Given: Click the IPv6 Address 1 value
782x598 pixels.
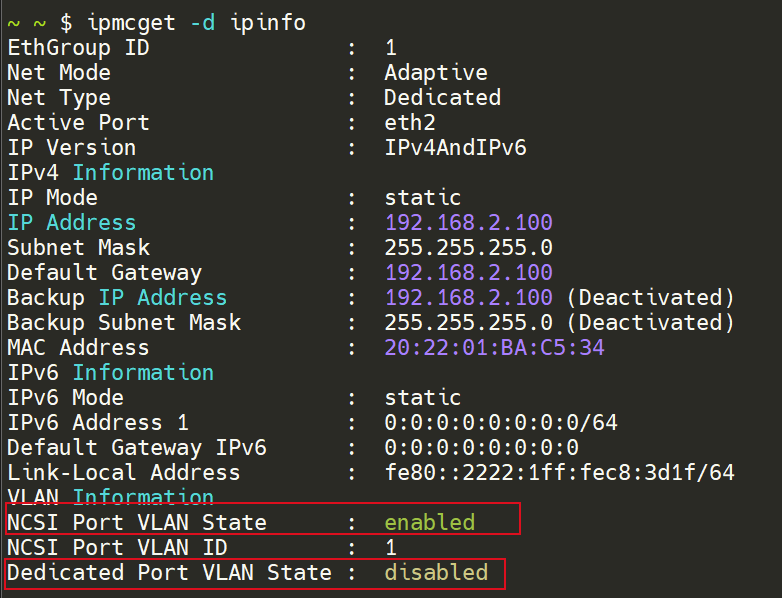Looking at the screenshot, I should [x=500, y=422].
